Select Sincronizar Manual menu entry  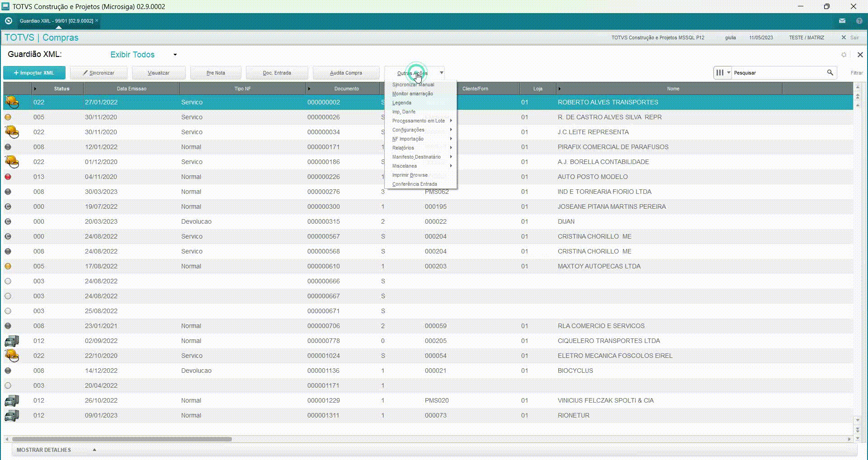tap(421, 84)
